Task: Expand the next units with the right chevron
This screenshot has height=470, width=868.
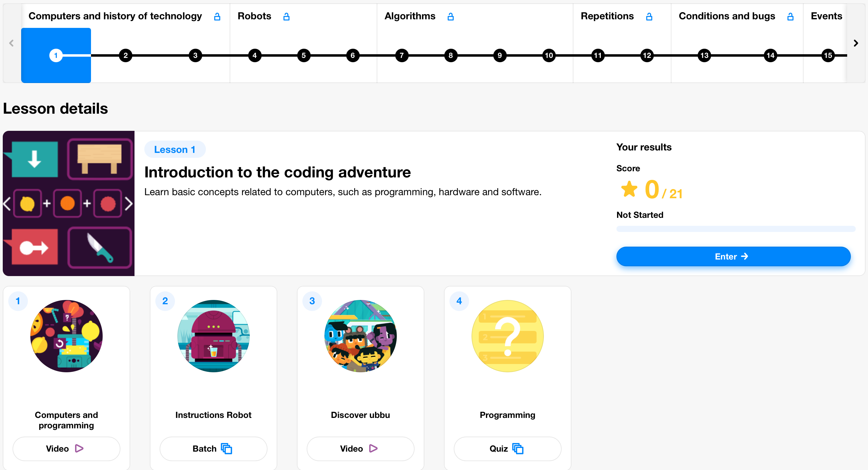Action: [855, 43]
